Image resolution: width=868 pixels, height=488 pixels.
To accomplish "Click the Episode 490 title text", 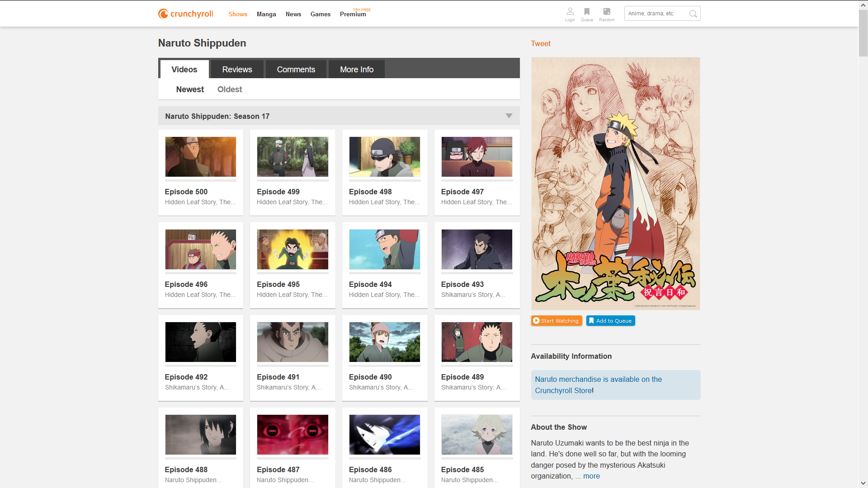I will coord(370,377).
